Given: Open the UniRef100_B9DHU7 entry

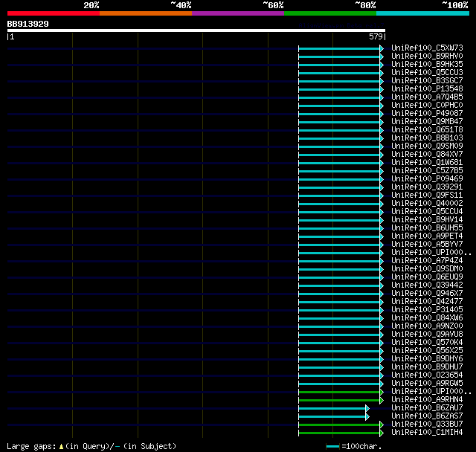Looking at the screenshot, I should [427, 367].
